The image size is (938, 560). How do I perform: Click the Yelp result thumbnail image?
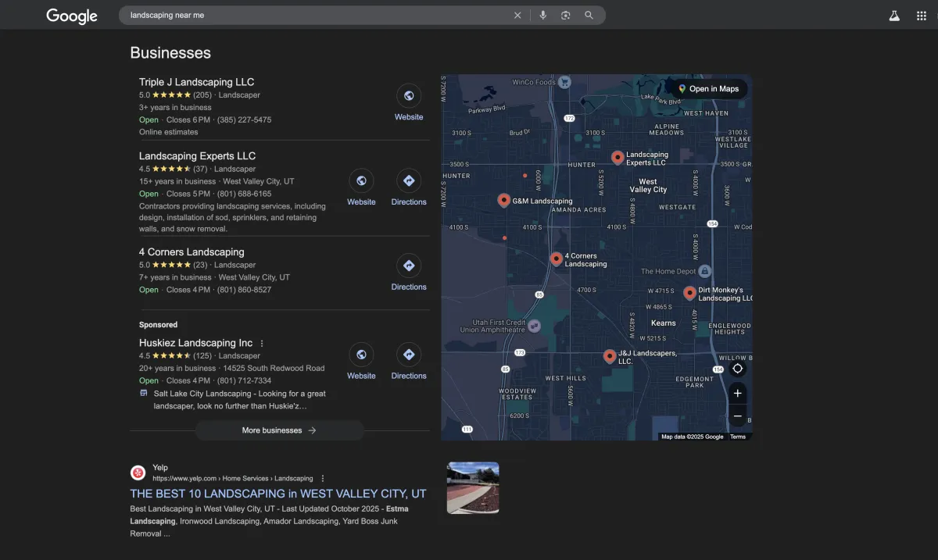[473, 487]
